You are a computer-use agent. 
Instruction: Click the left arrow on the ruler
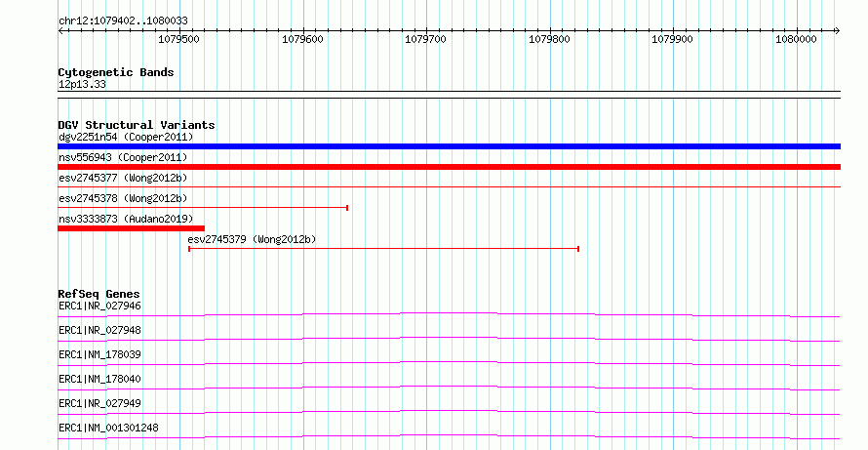(x=60, y=31)
